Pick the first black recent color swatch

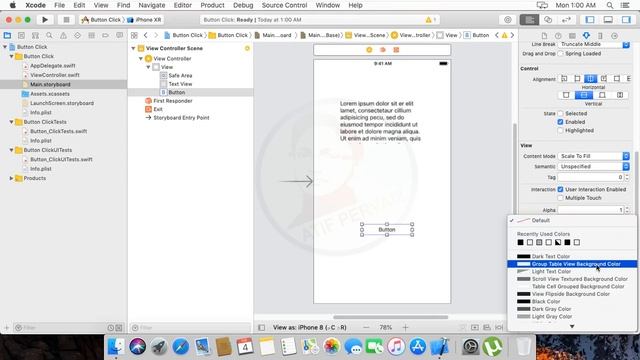[520, 242]
